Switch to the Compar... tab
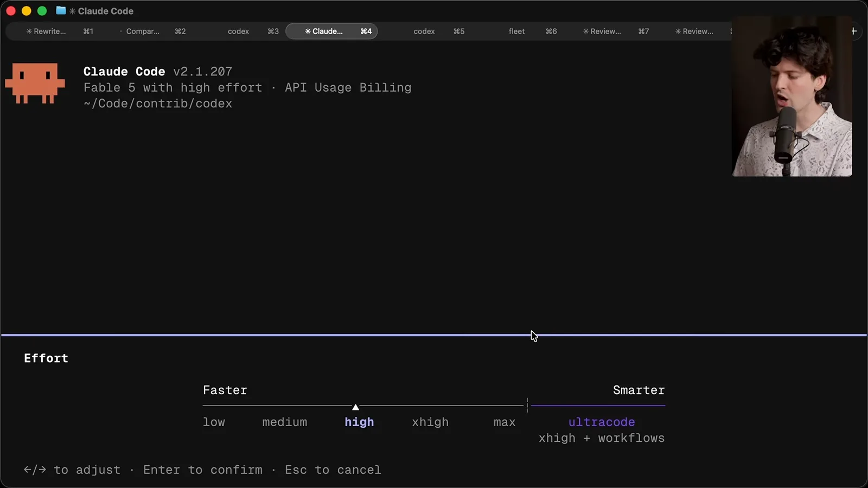This screenshot has height=488, width=868. (x=152, y=31)
